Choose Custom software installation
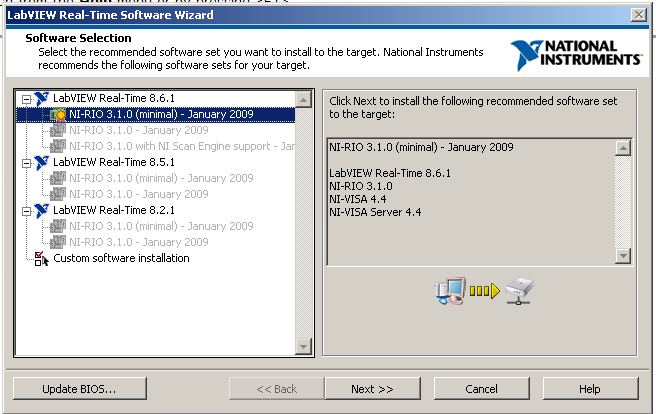 coord(121,258)
